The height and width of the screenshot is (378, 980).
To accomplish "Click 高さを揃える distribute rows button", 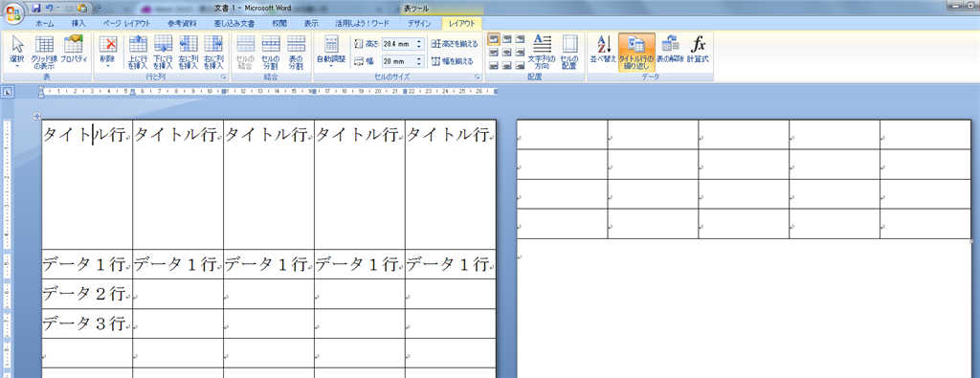I will pos(455,44).
